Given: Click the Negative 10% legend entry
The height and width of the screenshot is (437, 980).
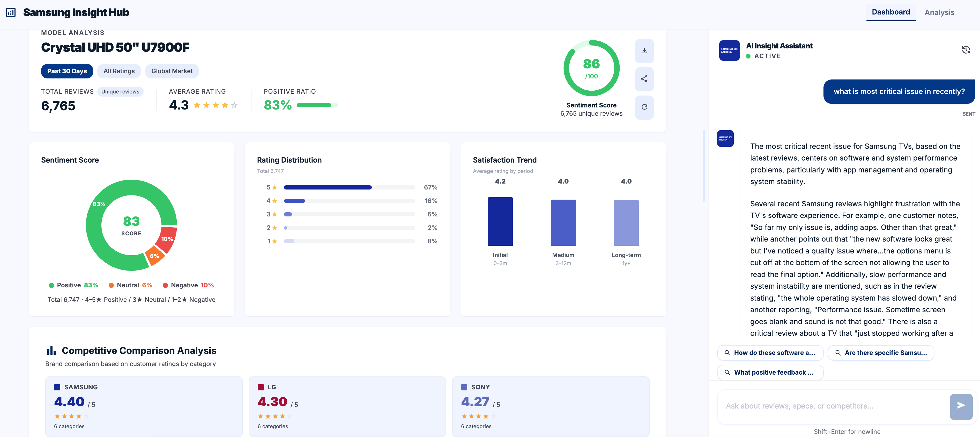Looking at the screenshot, I should [188, 285].
